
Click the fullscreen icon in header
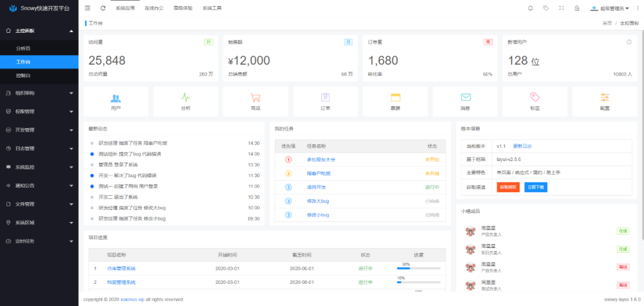pyautogui.click(x=561, y=8)
